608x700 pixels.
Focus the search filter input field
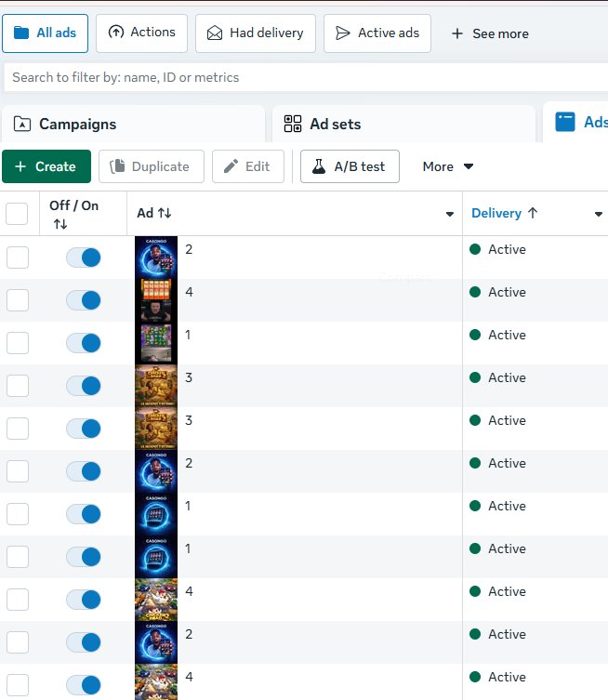[306, 77]
